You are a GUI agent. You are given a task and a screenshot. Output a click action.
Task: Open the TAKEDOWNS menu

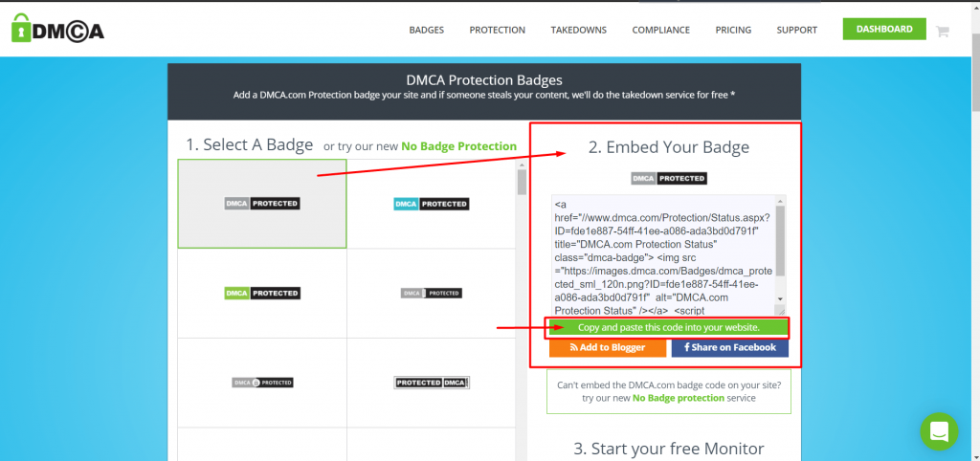(x=579, y=30)
